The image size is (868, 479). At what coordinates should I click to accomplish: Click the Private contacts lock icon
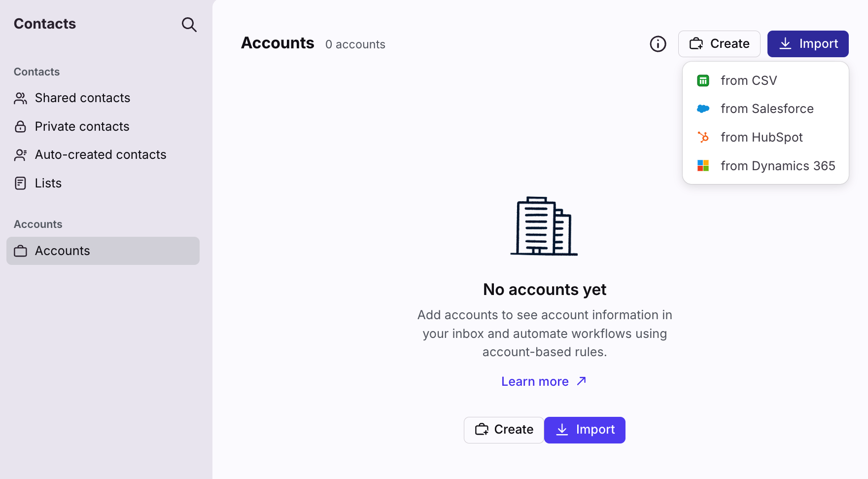pyautogui.click(x=20, y=127)
